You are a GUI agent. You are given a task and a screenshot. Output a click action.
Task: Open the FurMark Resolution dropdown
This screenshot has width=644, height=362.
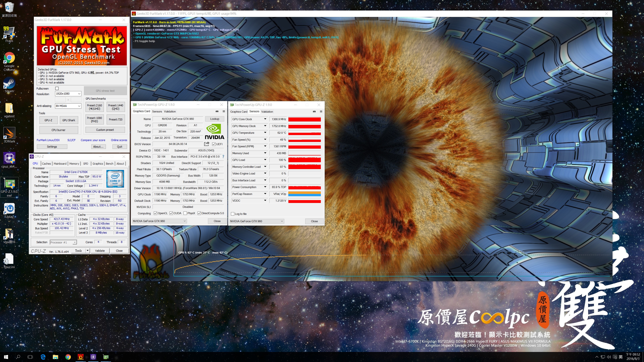pos(68,94)
